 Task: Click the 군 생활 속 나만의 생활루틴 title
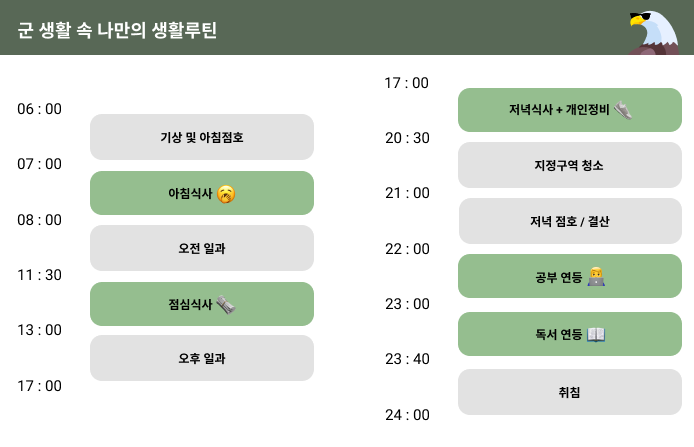tap(117, 30)
